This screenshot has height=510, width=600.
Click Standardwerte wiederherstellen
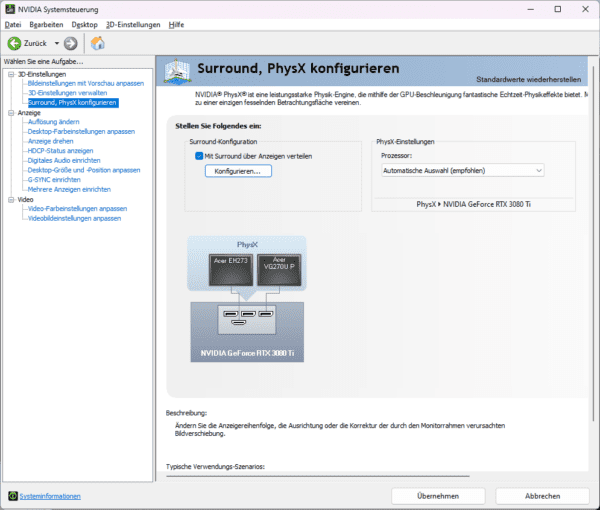pyautogui.click(x=528, y=80)
